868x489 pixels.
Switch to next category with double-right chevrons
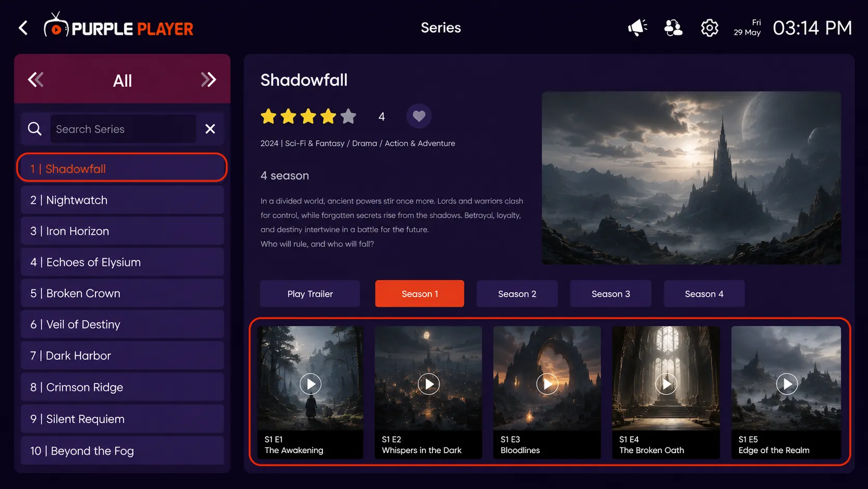(208, 80)
